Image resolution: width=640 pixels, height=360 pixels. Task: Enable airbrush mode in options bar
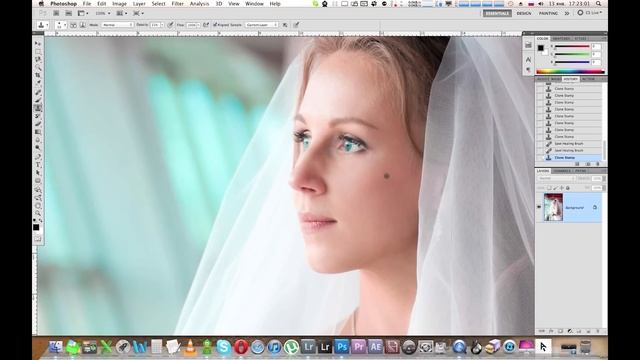click(x=206, y=25)
